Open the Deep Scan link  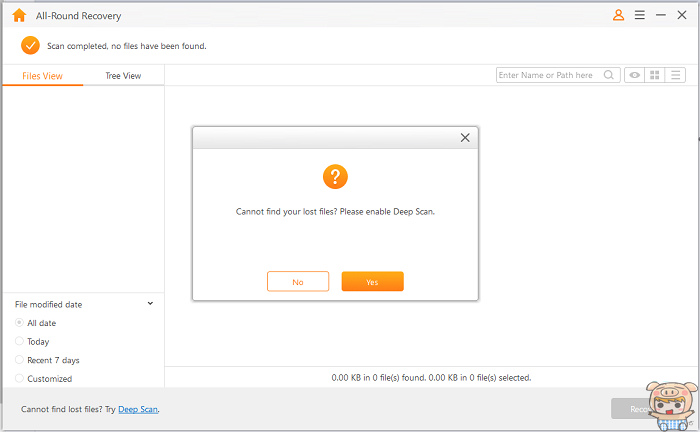click(138, 409)
